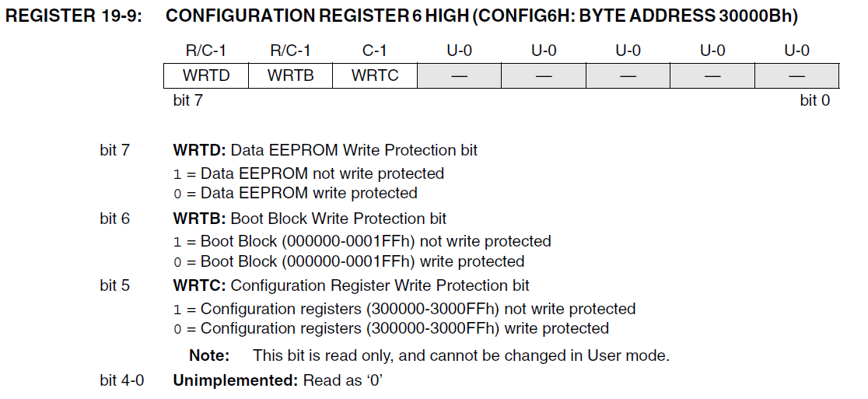Click "1 = Data EEPROM not write protected" line

(309, 173)
